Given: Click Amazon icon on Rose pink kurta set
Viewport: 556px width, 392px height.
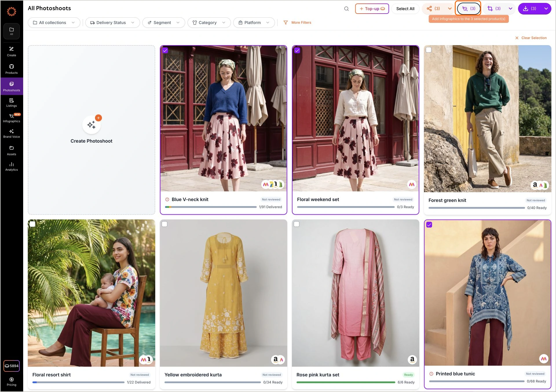Looking at the screenshot, I should tap(412, 360).
